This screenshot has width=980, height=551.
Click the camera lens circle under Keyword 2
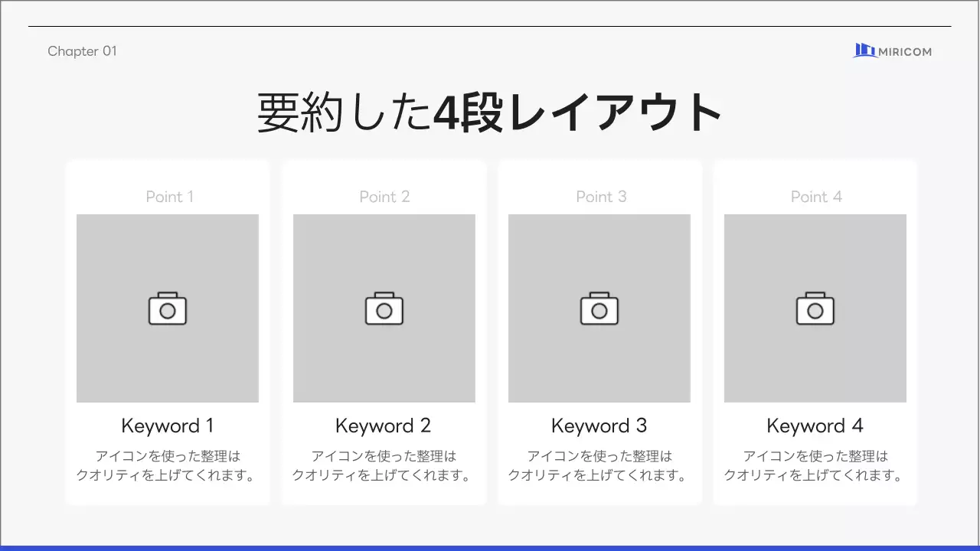pos(384,311)
